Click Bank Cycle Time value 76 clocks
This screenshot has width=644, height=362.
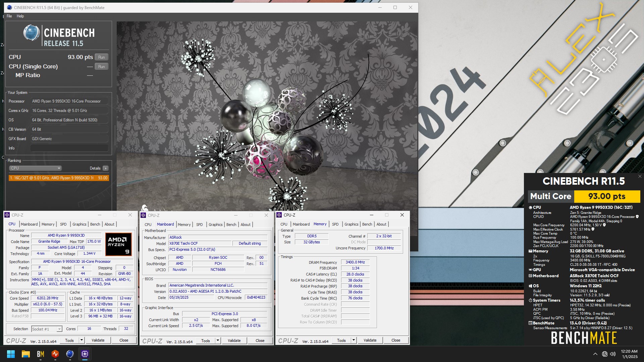(355, 298)
